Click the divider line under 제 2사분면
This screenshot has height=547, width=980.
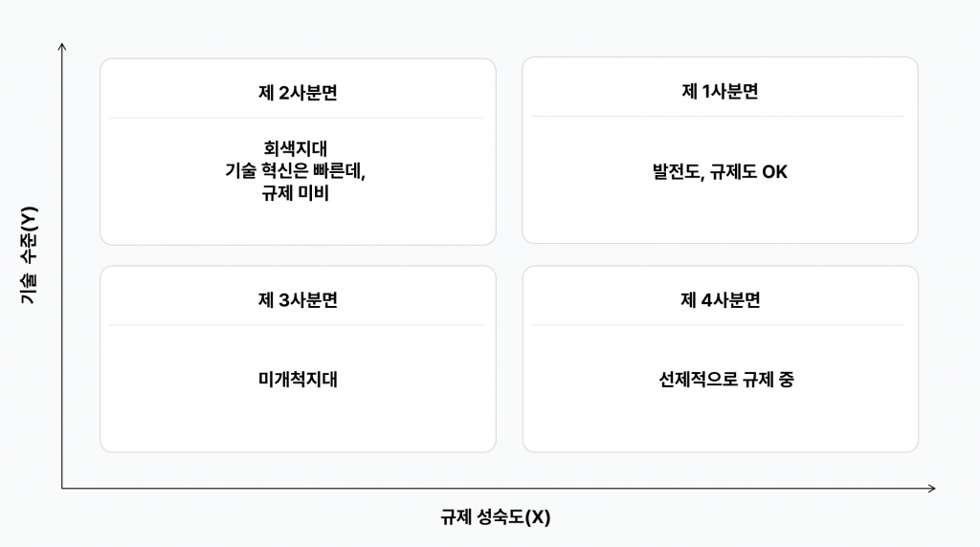297,118
